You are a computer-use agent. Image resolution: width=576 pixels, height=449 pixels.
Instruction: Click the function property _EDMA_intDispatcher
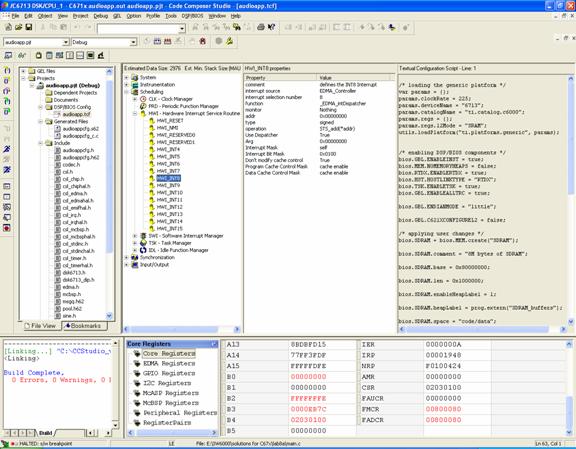point(343,104)
